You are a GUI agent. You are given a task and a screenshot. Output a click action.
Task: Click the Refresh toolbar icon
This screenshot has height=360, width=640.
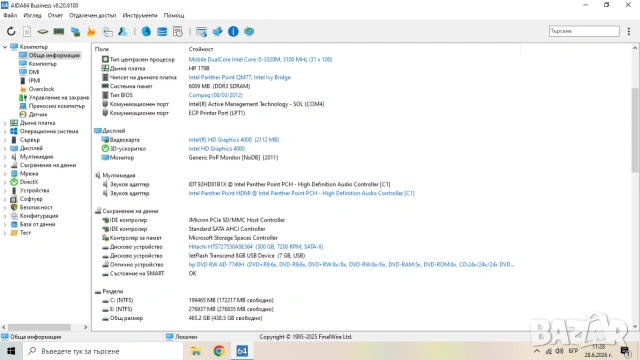(11, 31)
